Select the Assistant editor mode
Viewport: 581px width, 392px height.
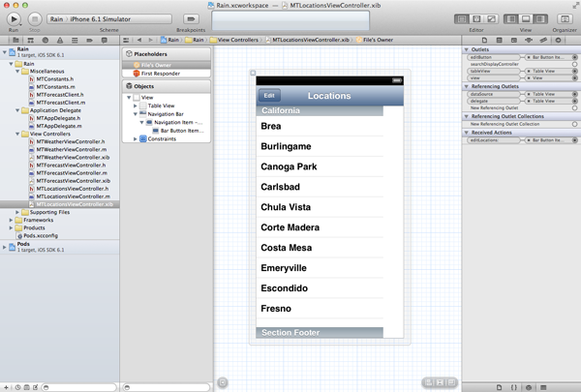coord(476,19)
